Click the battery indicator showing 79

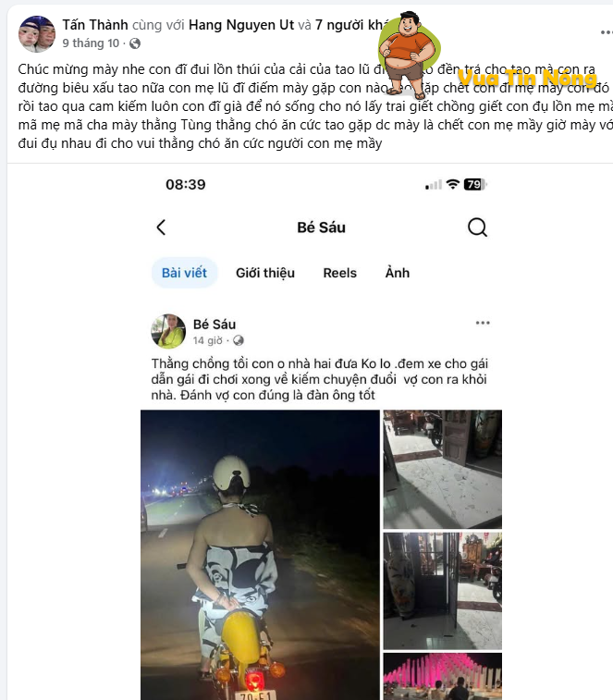tap(475, 184)
